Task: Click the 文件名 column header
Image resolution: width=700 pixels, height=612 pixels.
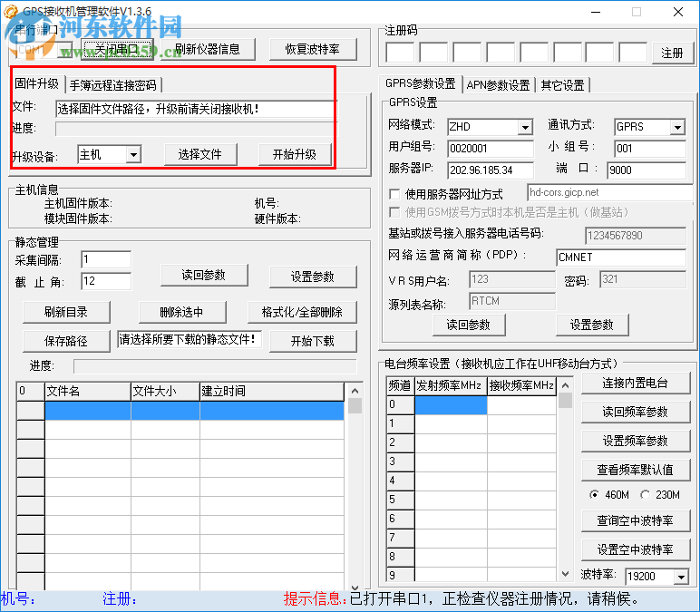Action: 88,392
